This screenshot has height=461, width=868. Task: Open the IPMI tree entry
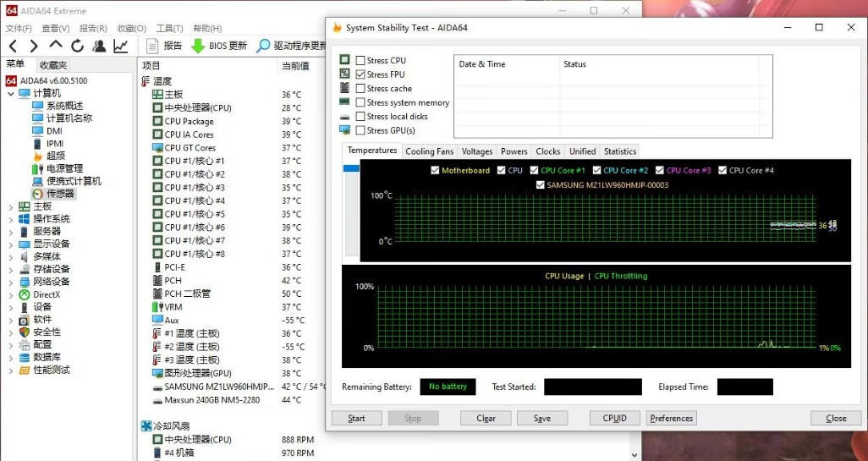click(x=55, y=144)
